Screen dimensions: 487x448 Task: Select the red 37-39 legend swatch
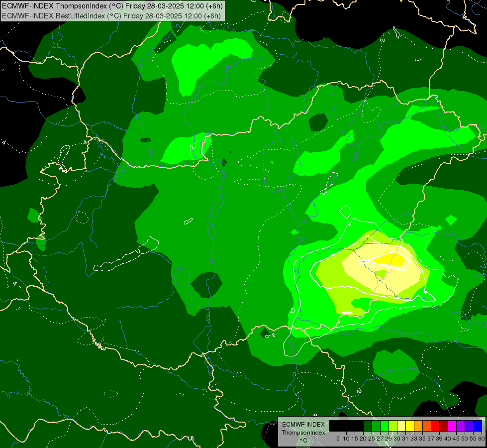[435, 426]
